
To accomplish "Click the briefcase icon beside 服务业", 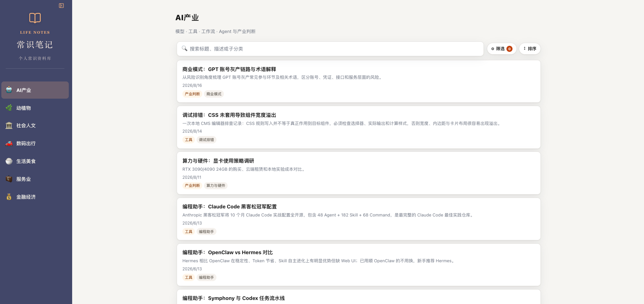I will 9,179.
